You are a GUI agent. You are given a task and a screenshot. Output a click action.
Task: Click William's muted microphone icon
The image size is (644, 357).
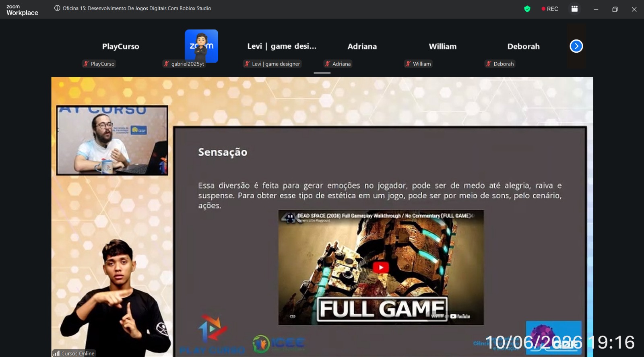click(x=408, y=64)
